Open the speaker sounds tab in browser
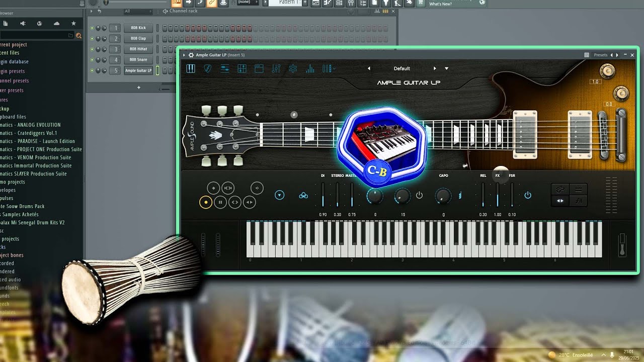The image size is (644, 362). coord(22,24)
